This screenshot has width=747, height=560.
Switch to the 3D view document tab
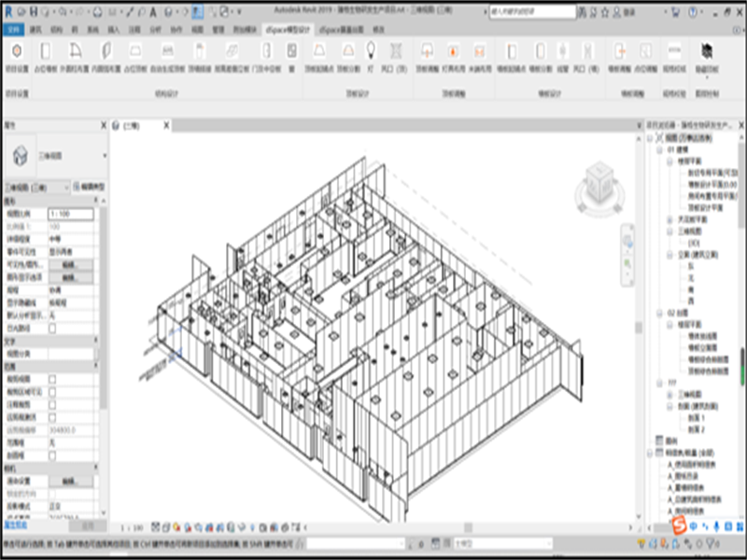pyautogui.click(x=132, y=126)
